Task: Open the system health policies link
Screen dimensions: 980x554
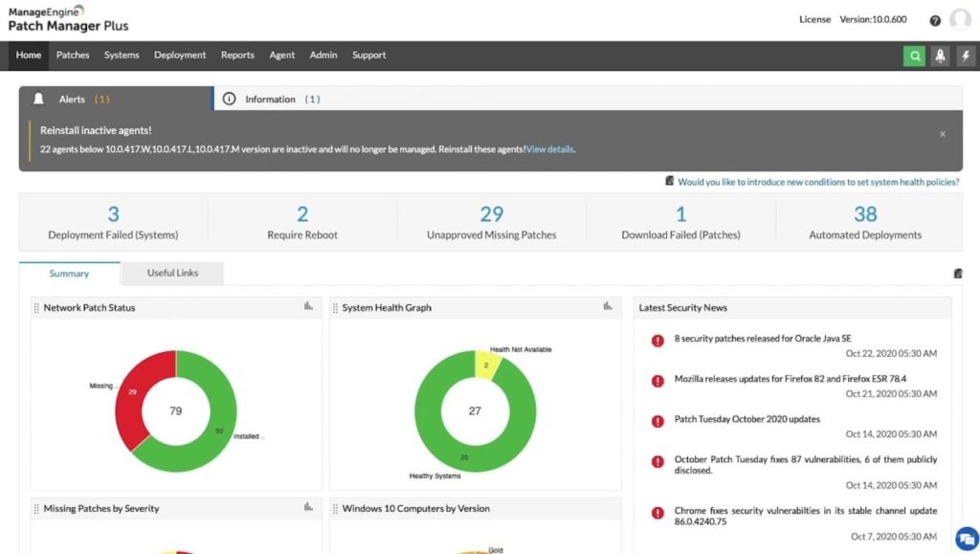Action: tap(817, 182)
